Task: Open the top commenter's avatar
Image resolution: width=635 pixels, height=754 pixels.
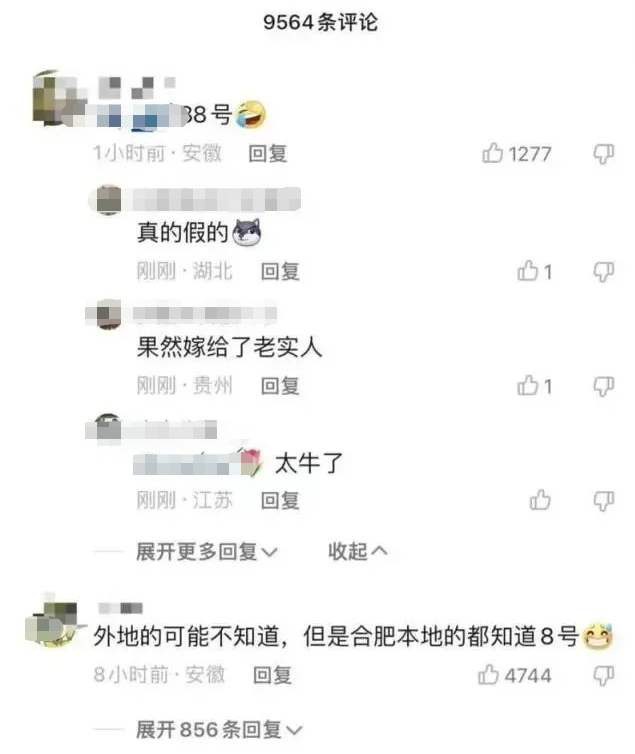Action: pyautogui.click(x=54, y=98)
